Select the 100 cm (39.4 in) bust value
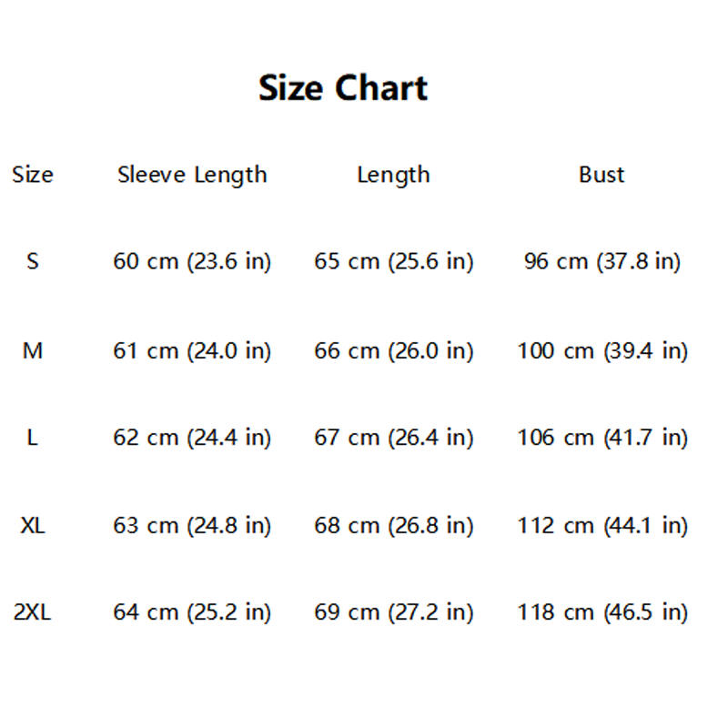 [602, 350]
